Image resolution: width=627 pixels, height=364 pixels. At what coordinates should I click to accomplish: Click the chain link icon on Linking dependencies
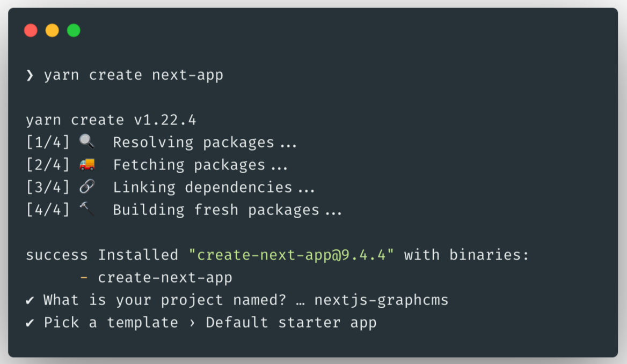click(86, 187)
